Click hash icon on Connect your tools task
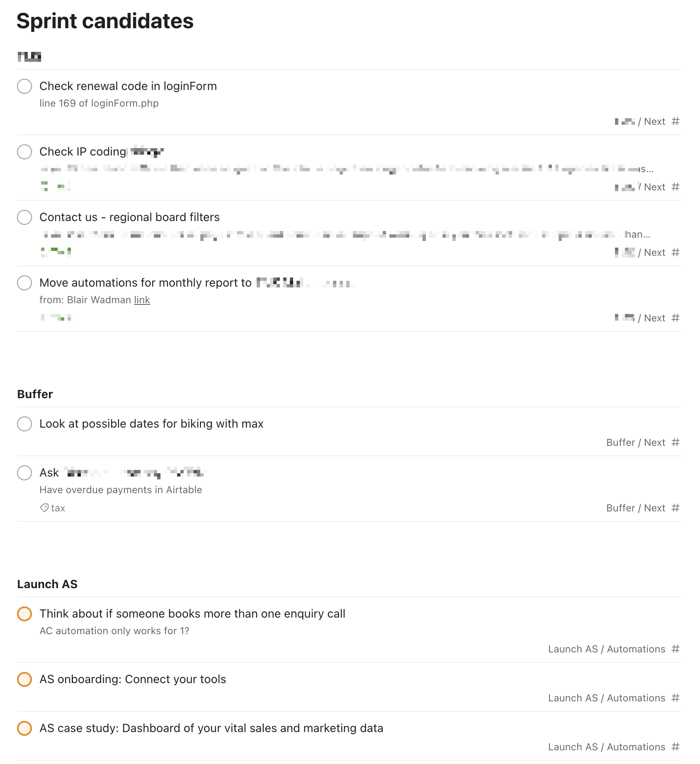This screenshot has height=764, width=700. click(x=676, y=698)
